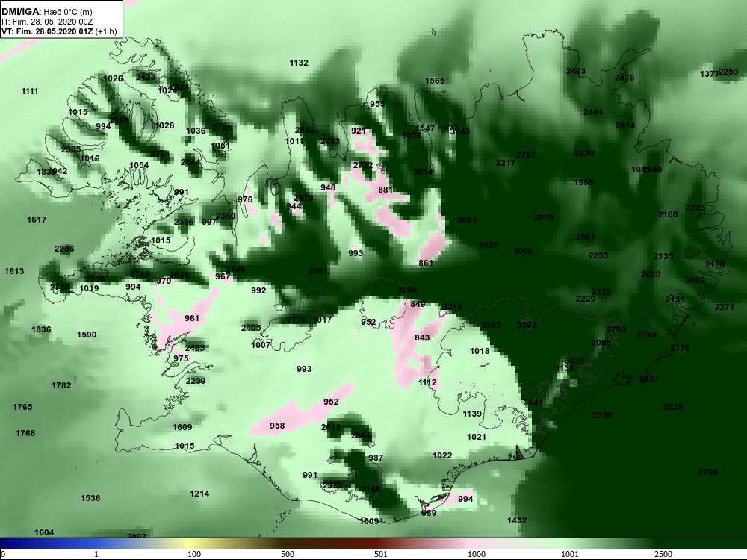Click the 'VT: Fim. 28.05.2020 01Z (+1 h)' line
Viewport: 747px width, 560px height.
point(59,31)
